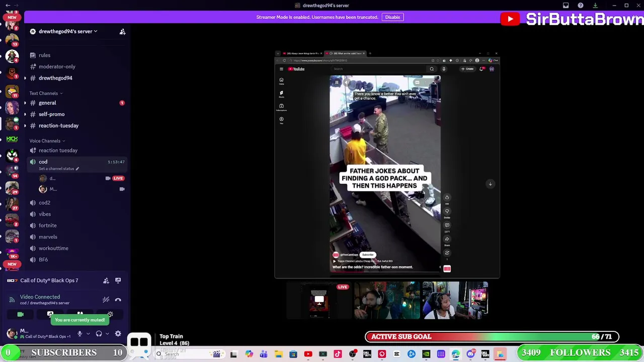Disconnect from the voice call
The height and width of the screenshot is (362, 644).
tap(118, 300)
